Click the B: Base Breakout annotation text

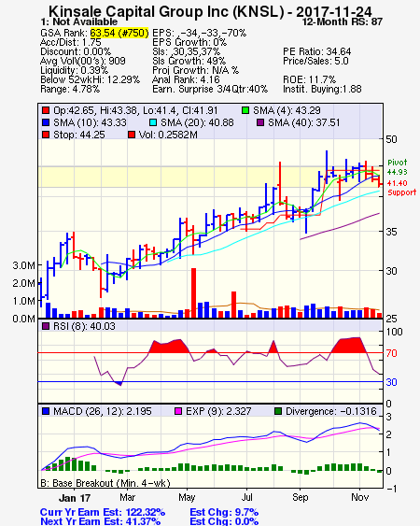point(105,483)
